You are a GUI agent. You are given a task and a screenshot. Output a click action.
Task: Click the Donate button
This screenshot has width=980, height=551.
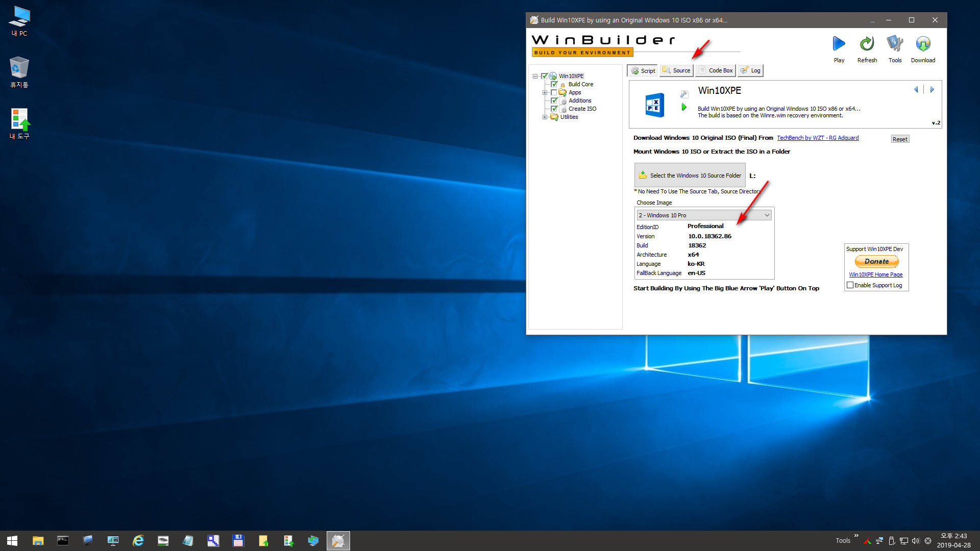click(x=876, y=261)
